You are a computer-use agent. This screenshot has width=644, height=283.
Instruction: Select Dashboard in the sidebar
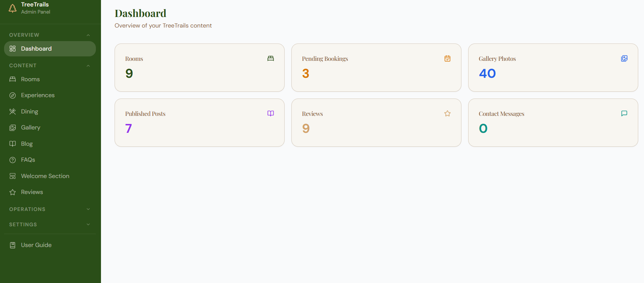(50, 49)
